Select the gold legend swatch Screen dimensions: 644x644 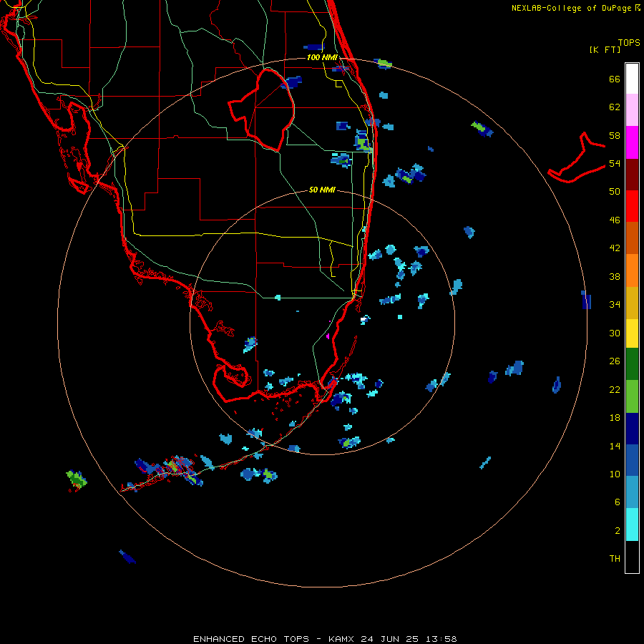click(x=632, y=303)
